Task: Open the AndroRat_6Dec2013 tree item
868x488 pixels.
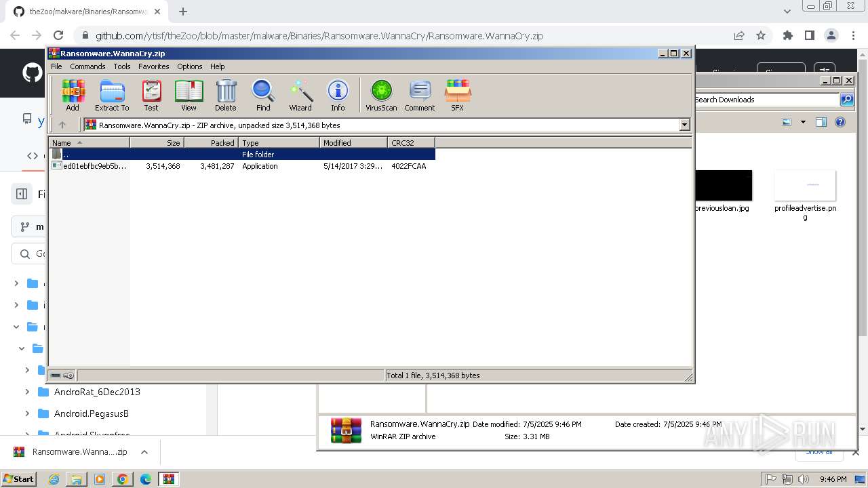Action: click(x=97, y=392)
